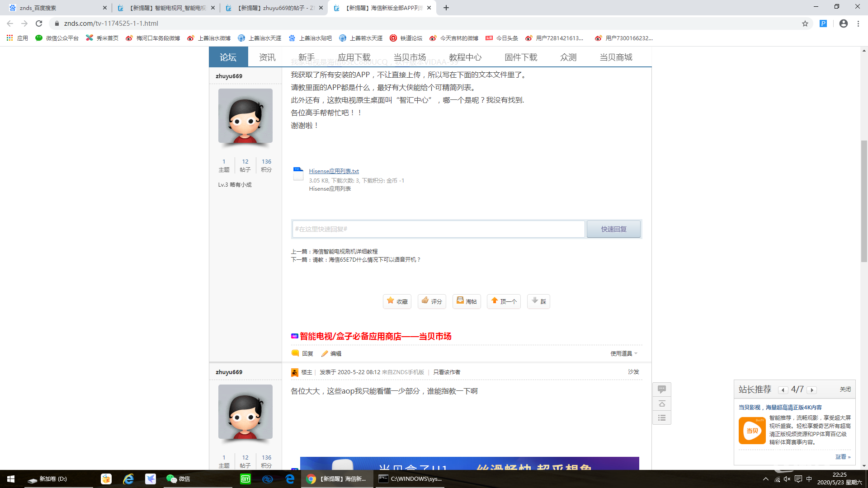Screen dimensions: 868x488
Task: Click the 快速回复 button
Action: point(613,229)
